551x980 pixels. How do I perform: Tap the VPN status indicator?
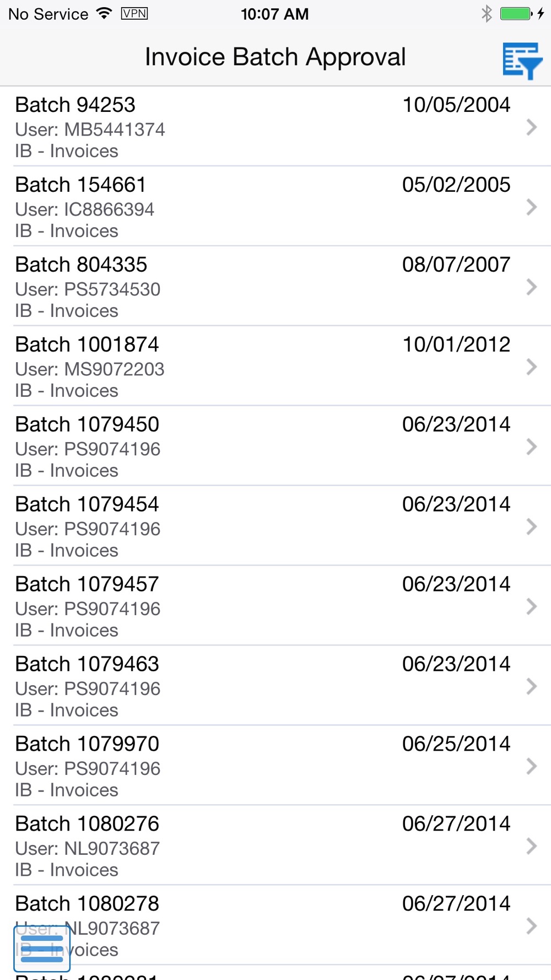[x=134, y=14]
